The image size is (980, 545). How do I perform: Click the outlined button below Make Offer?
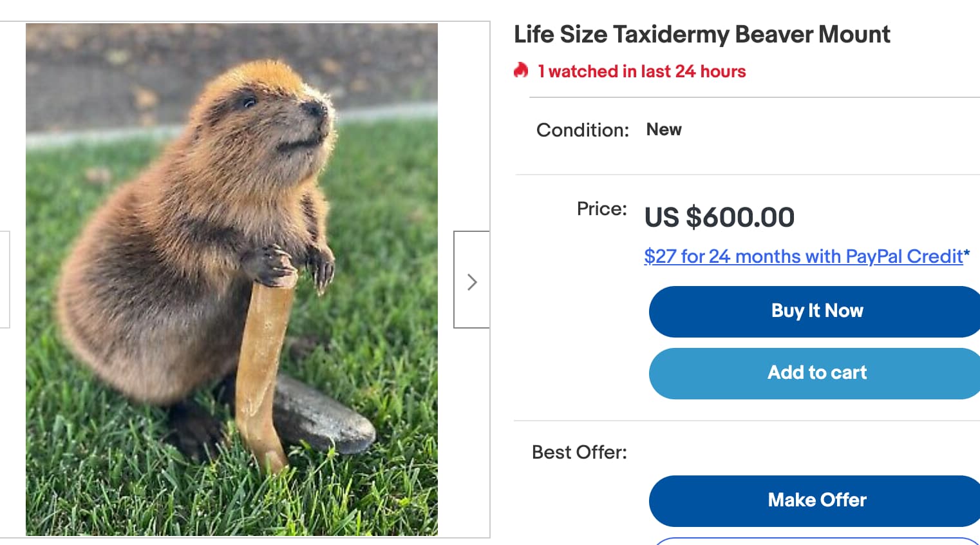tap(816, 541)
